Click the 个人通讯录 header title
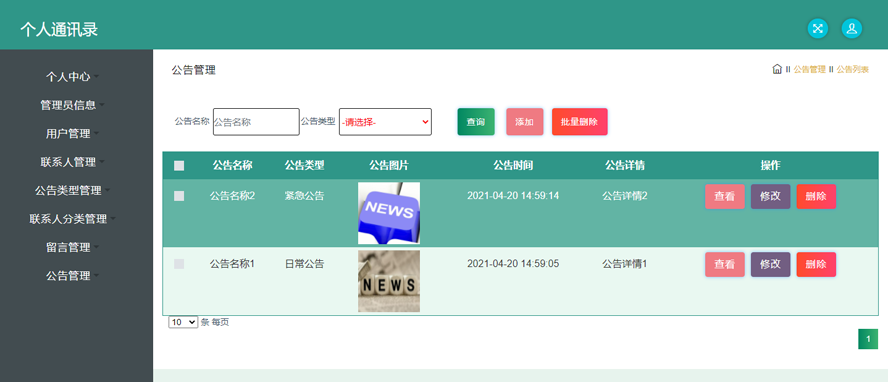 59,29
